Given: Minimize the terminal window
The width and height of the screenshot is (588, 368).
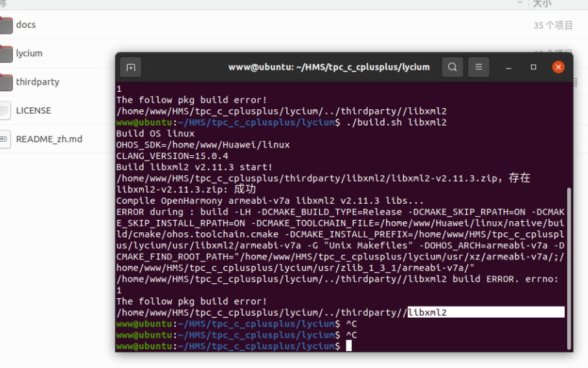Looking at the screenshot, I should (508, 67).
